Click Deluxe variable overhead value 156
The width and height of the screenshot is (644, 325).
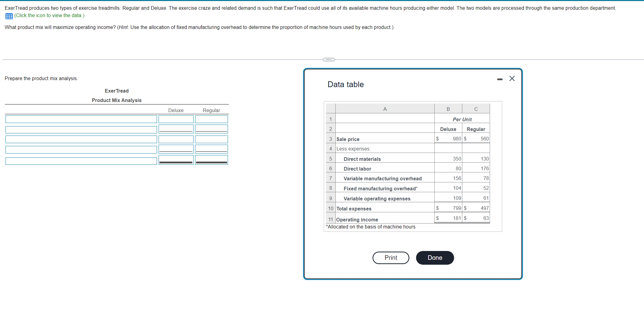[x=457, y=178]
